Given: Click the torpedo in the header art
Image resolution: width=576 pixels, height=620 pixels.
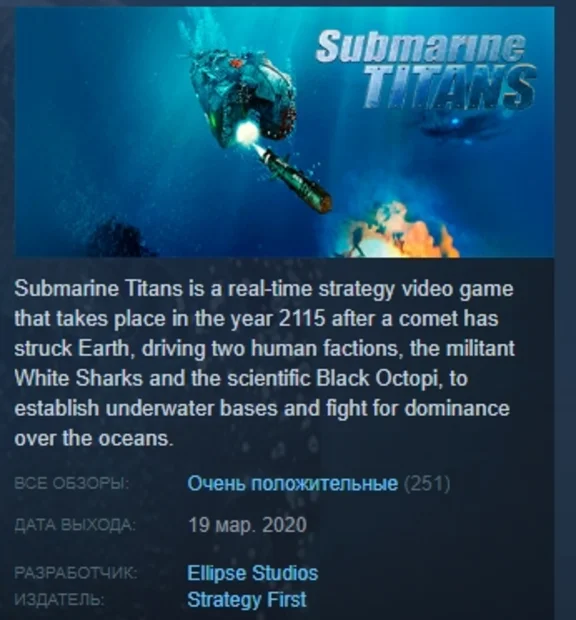Looking at the screenshot, I should (296, 181).
